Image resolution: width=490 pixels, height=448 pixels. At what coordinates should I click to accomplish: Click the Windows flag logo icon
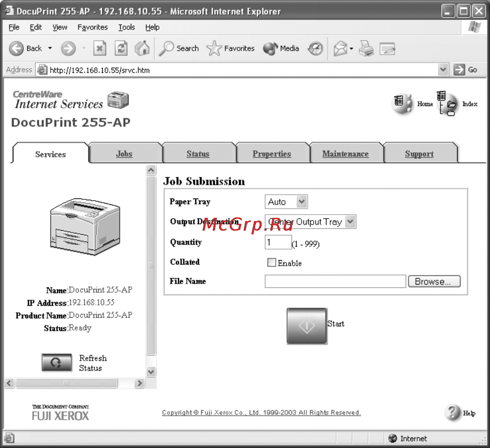pyautogui.click(x=474, y=27)
